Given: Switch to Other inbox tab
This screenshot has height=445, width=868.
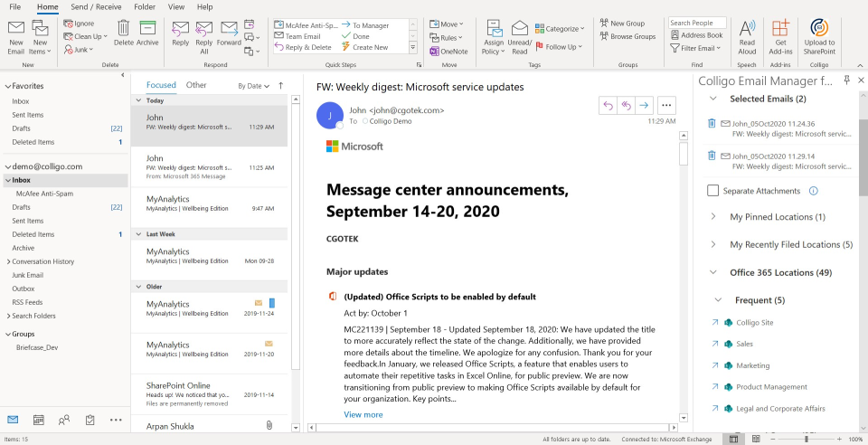Looking at the screenshot, I should [196, 85].
